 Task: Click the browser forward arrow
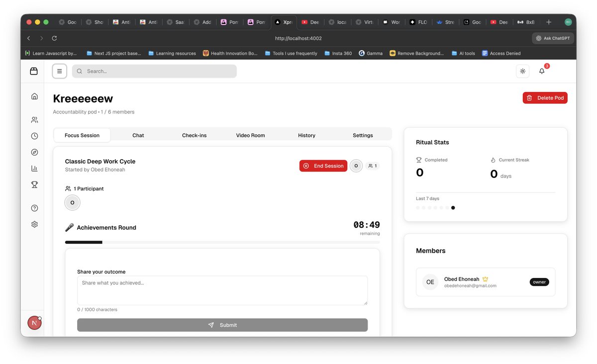(41, 38)
